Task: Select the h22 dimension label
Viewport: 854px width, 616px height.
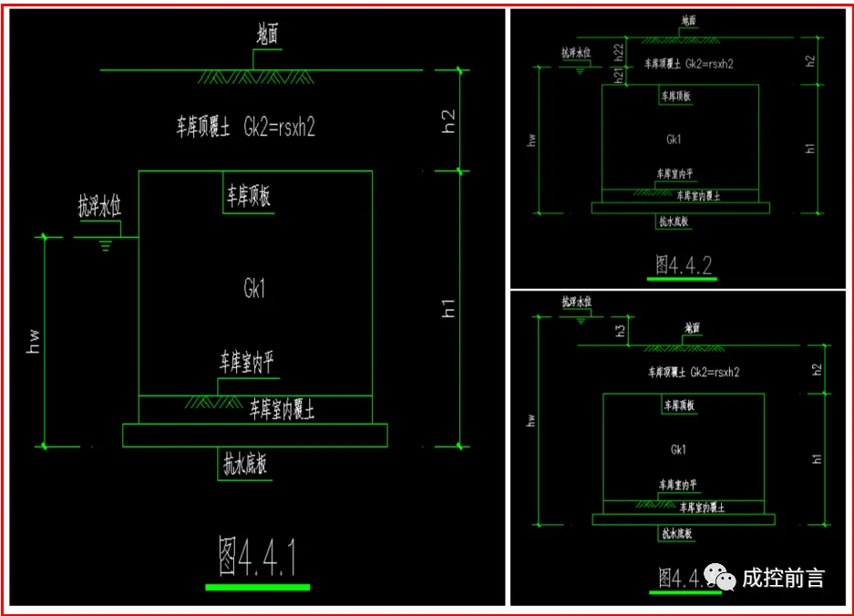Action: click(x=618, y=53)
